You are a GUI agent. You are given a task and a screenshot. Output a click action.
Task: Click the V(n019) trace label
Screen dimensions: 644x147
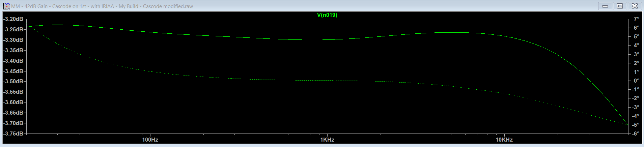pos(327,15)
